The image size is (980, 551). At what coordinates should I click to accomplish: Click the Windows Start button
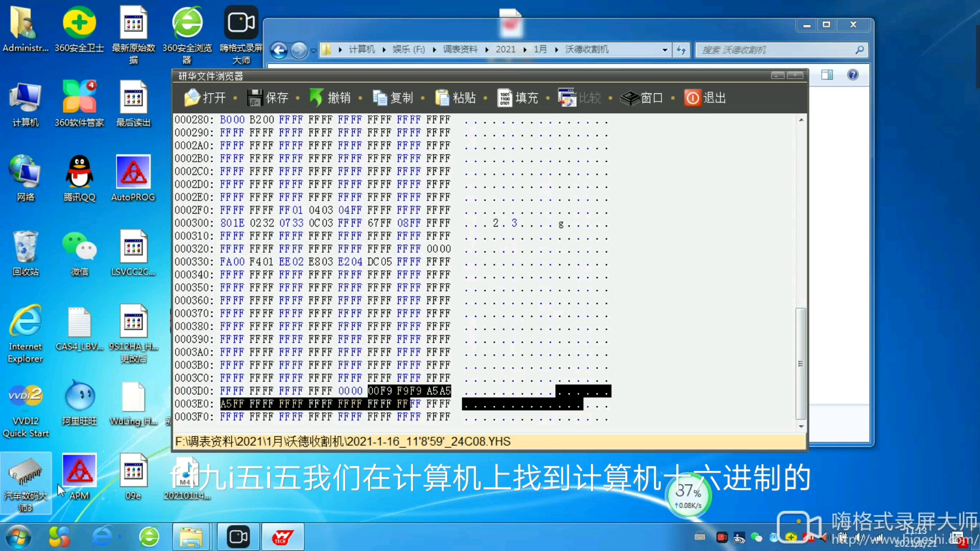click(18, 537)
